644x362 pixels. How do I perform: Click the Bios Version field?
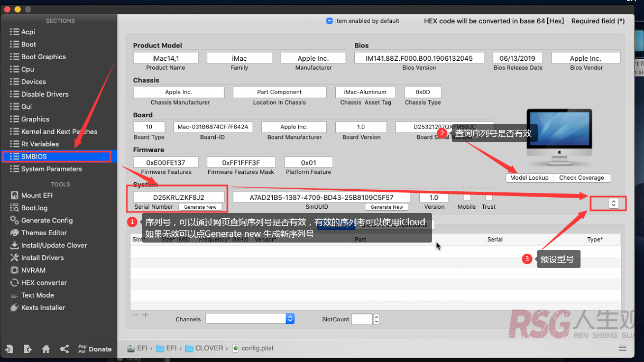(x=419, y=58)
